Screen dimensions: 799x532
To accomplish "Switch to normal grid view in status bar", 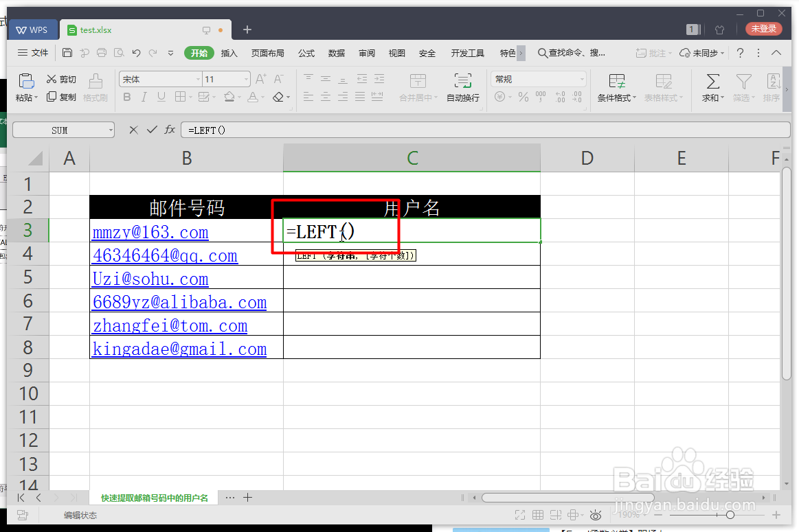I will pyautogui.click(x=538, y=516).
